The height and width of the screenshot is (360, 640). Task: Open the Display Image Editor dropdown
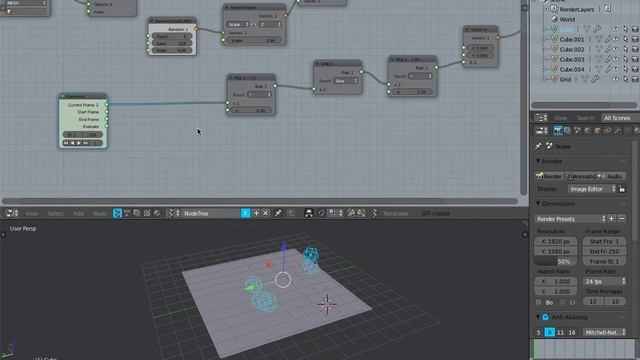coord(592,189)
